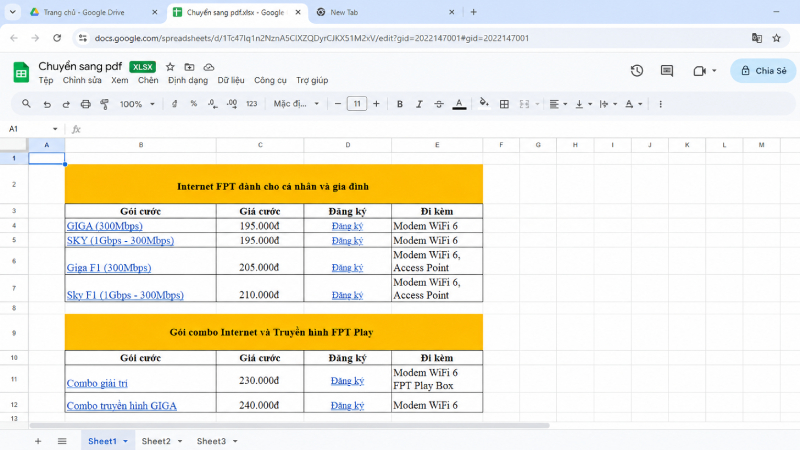Open the comments panel icon

666,71
